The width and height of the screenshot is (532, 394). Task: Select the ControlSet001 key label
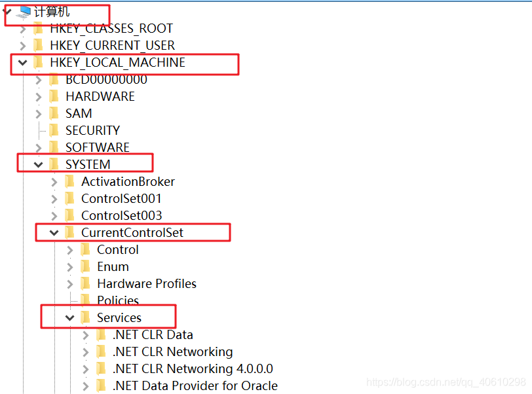point(121,199)
